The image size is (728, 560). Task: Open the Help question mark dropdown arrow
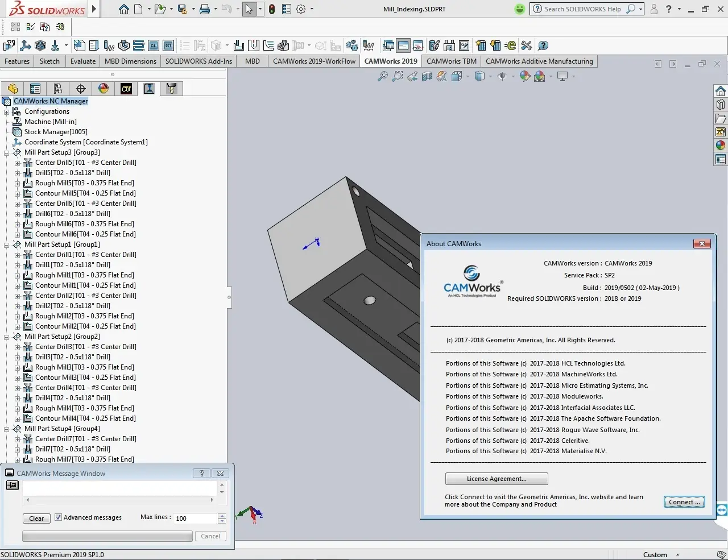click(x=679, y=9)
